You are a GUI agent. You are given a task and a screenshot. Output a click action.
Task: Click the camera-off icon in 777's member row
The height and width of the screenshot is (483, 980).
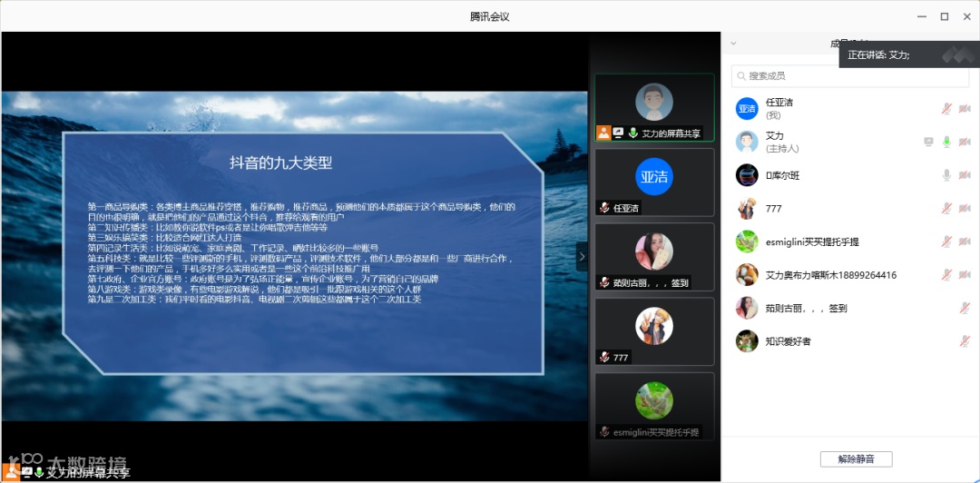pos(965,208)
